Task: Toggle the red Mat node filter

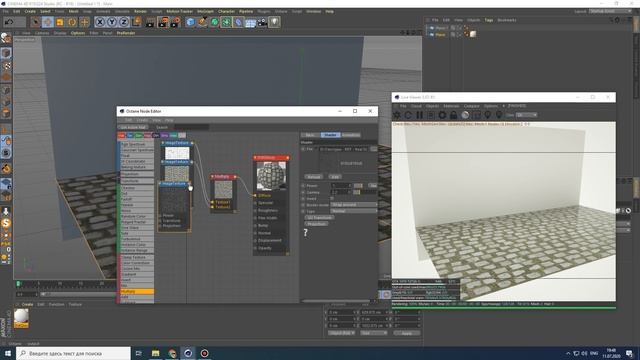Action: (x=122, y=136)
